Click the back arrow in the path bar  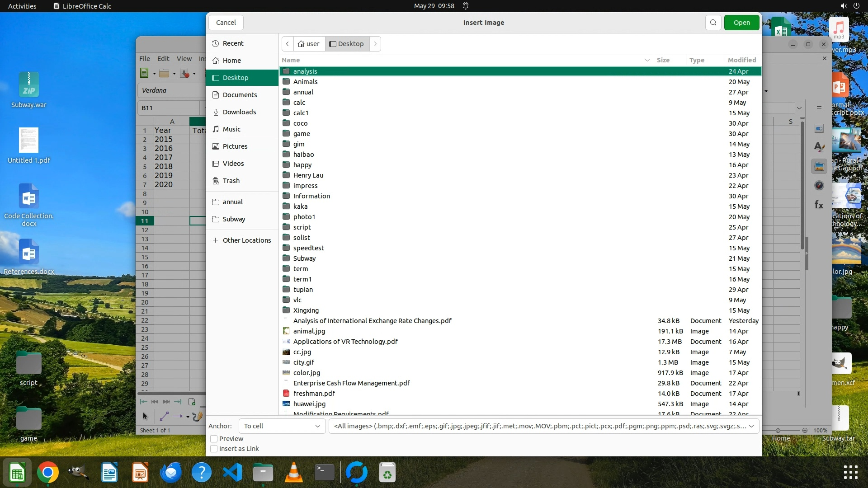(288, 44)
